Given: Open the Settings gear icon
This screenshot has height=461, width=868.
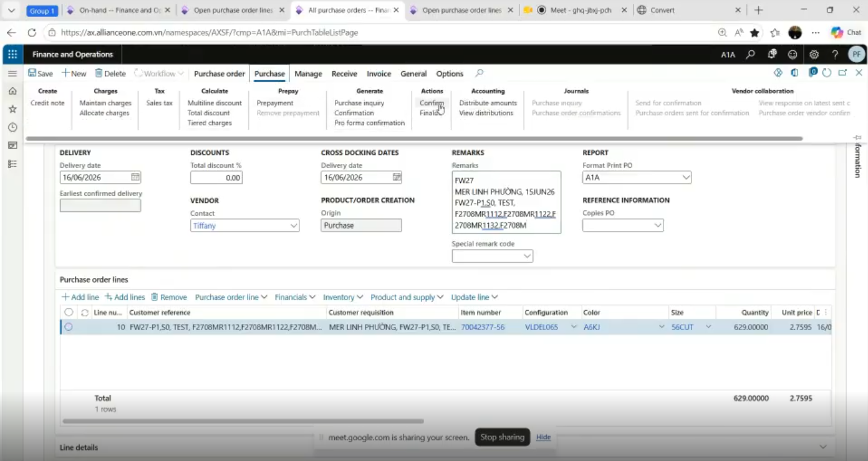Looking at the screenshot, I should [814, 54].
